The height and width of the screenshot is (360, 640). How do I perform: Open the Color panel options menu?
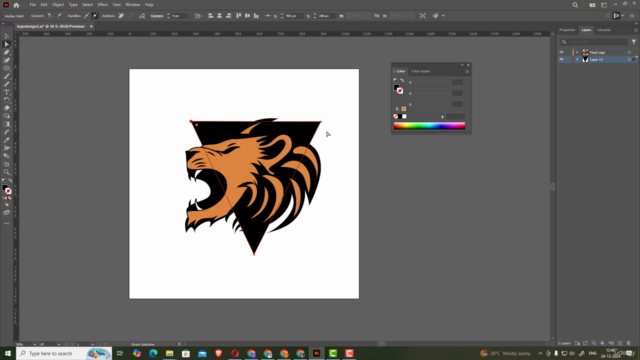pos(467,71)
